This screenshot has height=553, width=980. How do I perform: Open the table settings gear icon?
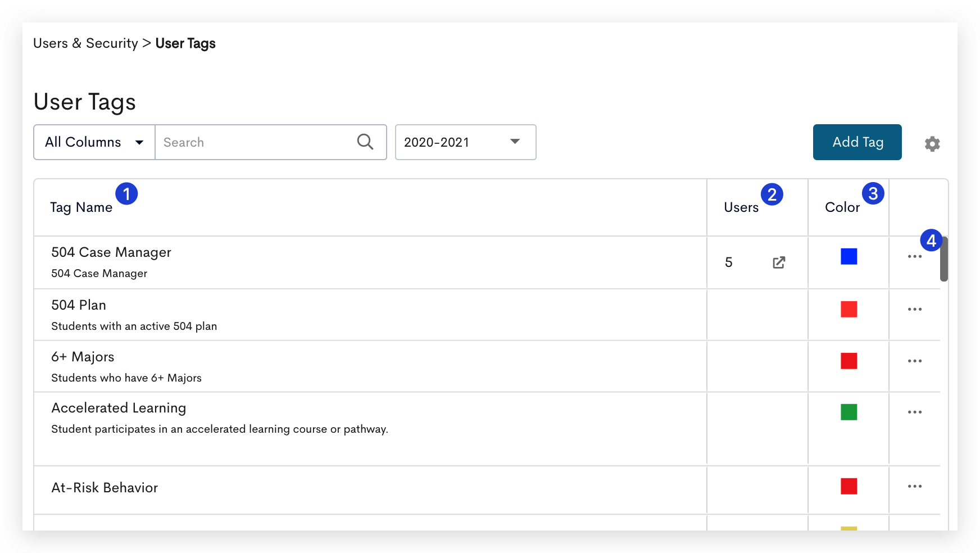[932, 144]
